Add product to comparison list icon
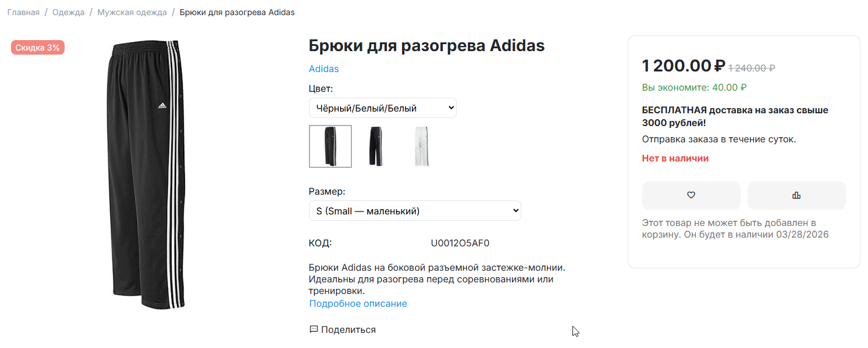The width and height of the screenshot is (868, 348). (x=796, y=195)
